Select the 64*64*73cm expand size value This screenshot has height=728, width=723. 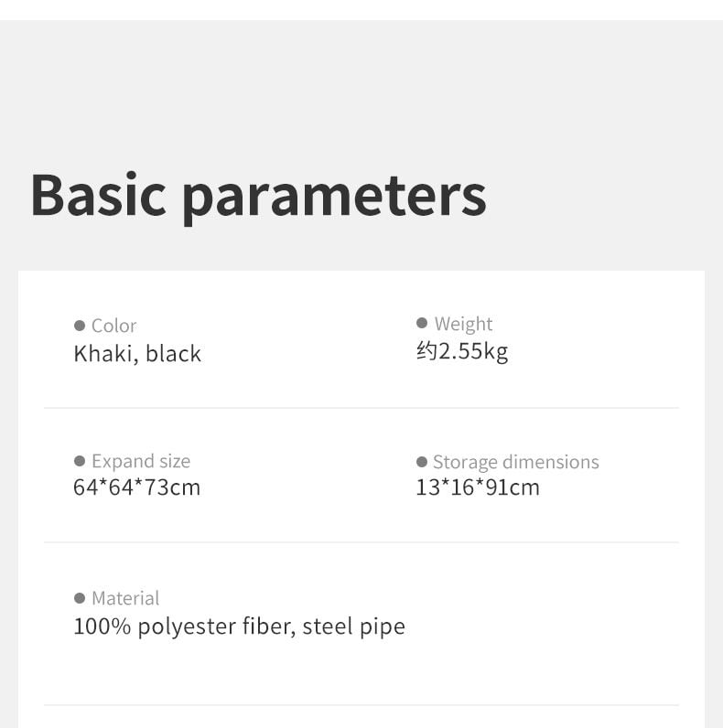click(136, 487)
